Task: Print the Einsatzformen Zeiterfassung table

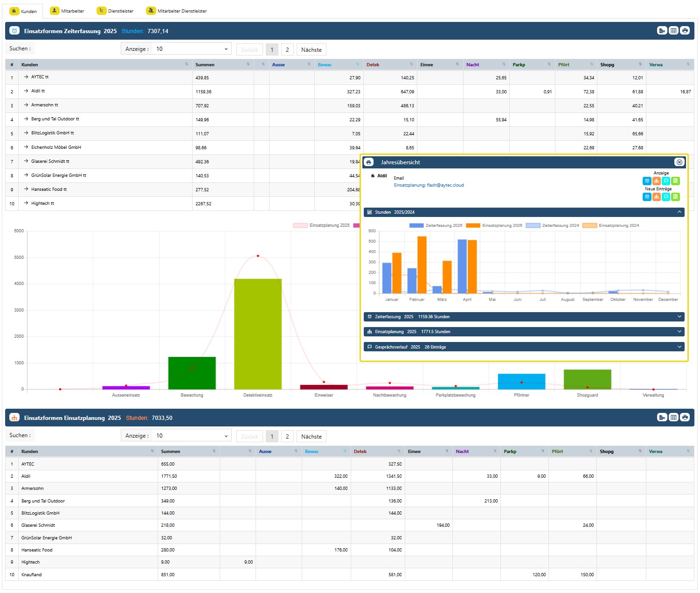Action: click(685, 31)
